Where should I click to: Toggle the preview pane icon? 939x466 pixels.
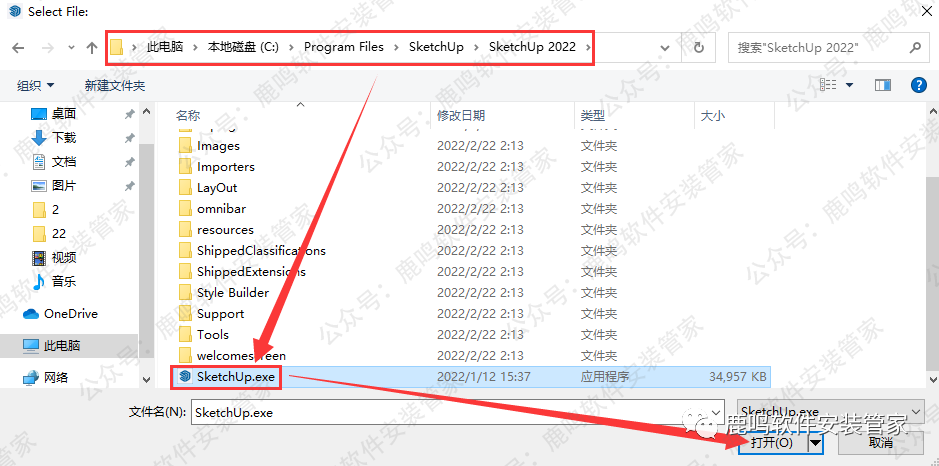[883, 86]
